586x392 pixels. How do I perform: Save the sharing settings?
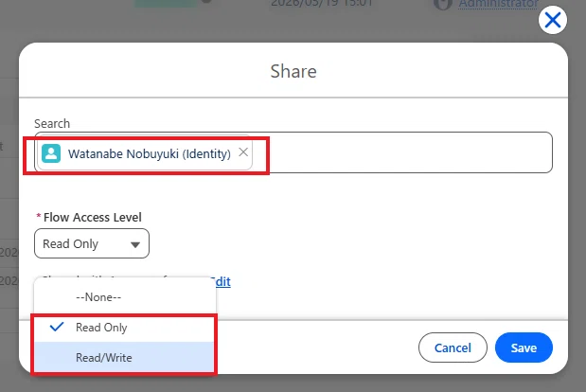(524, 347)
